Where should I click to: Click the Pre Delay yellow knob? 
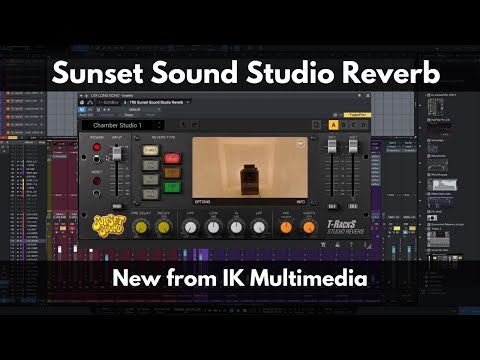click(x=141, y=228)
